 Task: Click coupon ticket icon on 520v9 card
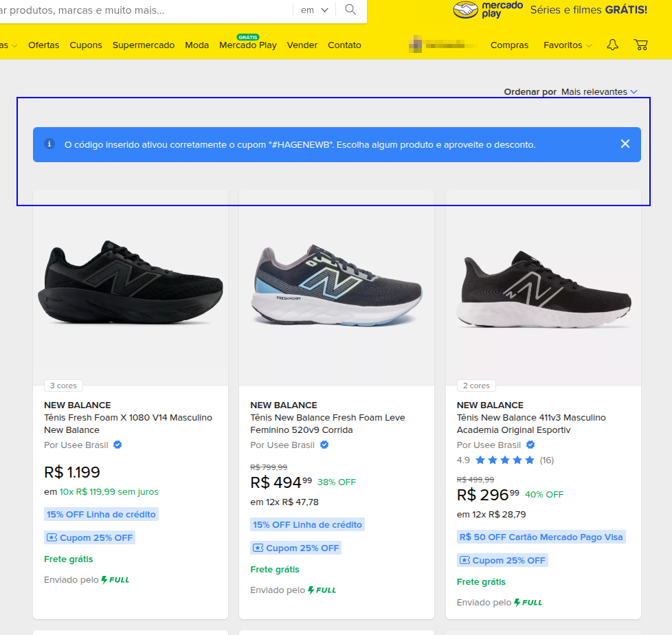pyautogui.click(x=258, y=548)
